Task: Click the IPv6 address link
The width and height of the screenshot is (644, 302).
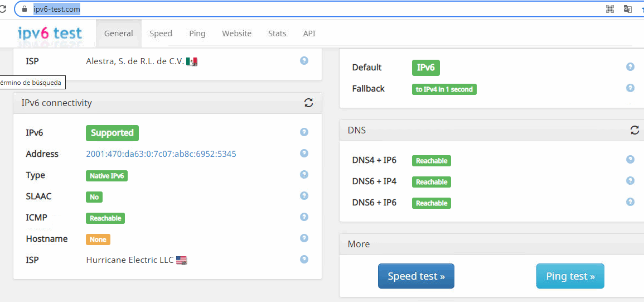Action: point(161,154)
